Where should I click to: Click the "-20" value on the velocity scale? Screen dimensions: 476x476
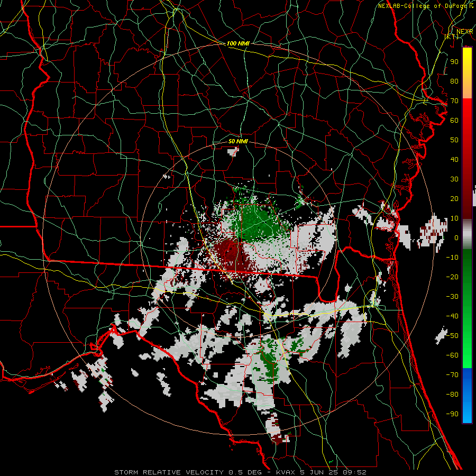(452, 277)
